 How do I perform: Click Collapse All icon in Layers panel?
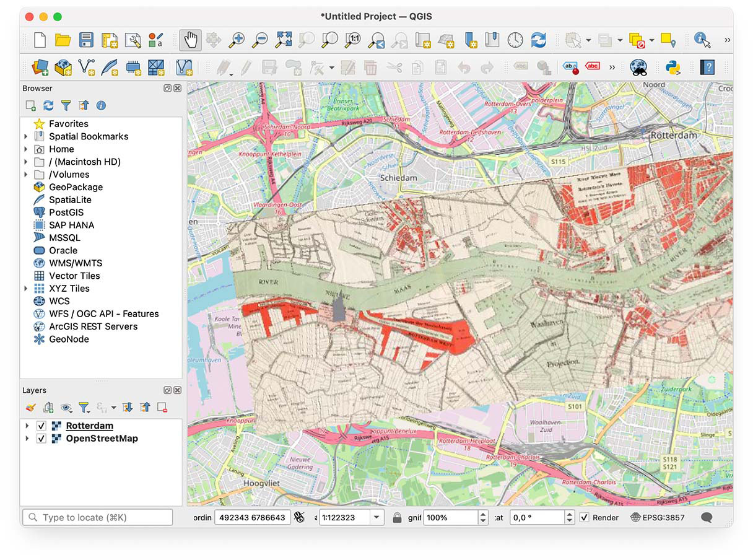click(x=145, y=408)
